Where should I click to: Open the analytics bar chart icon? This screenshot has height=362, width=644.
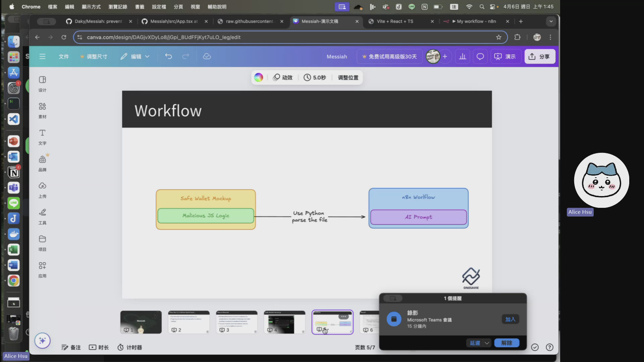pyautogui.click(x=463, y=57)
